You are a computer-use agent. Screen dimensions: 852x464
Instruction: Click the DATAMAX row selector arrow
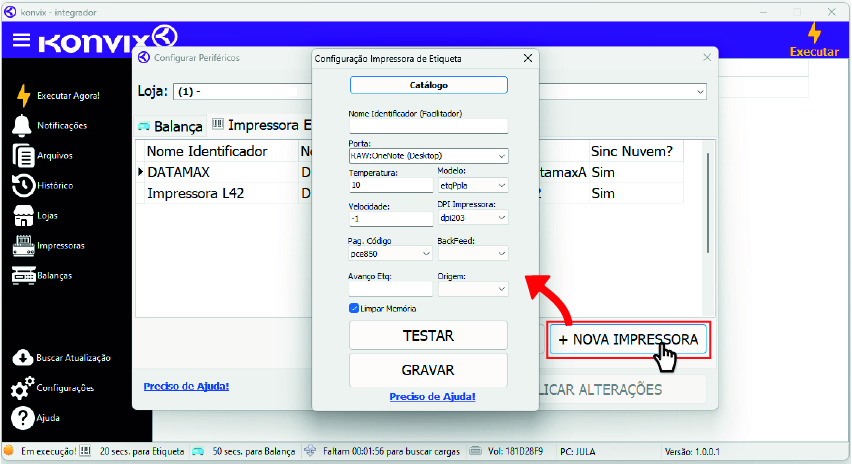click(x=140, y=172)
